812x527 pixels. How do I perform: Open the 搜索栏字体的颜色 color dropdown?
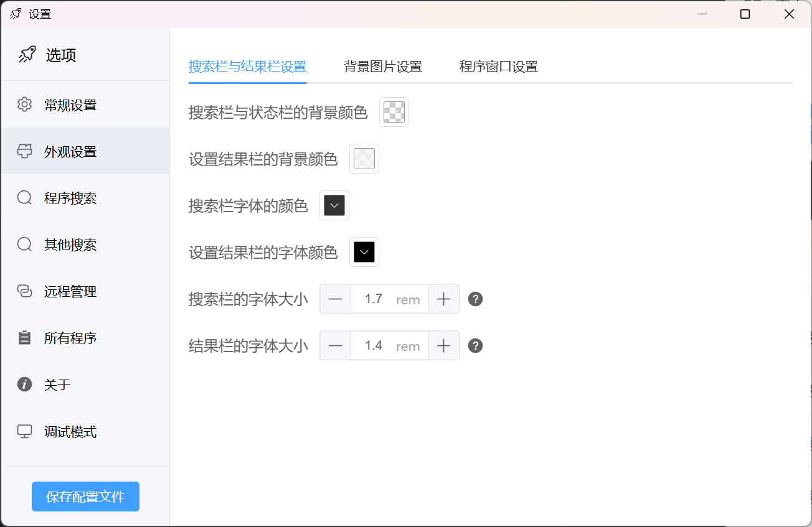tap(334, 205)
